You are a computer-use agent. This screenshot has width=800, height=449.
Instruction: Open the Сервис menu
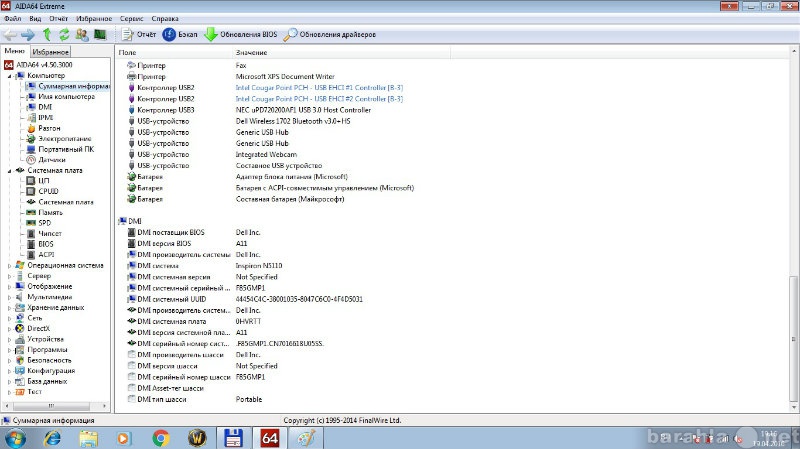pyautogui.click(x=132, y=18)
